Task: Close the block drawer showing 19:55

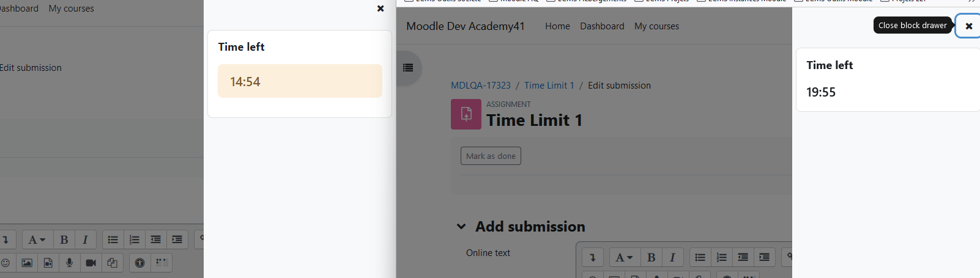Action: tap(968, 26)
